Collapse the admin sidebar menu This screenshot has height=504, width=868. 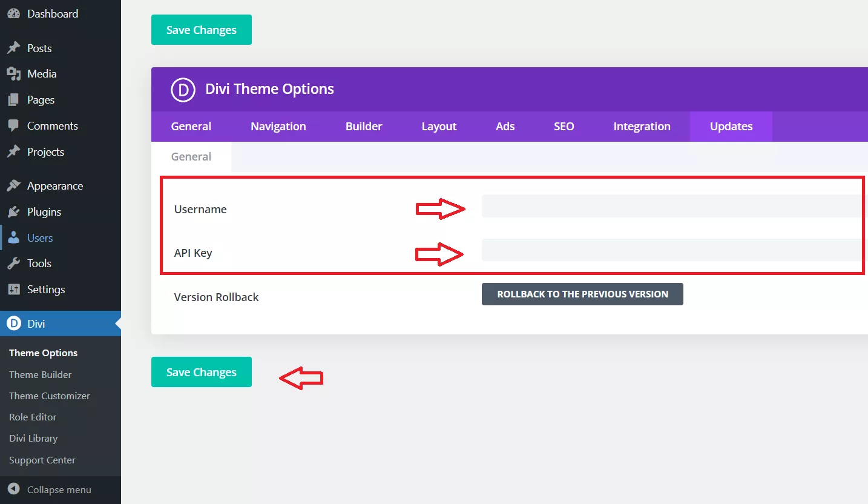coord(61,489)
